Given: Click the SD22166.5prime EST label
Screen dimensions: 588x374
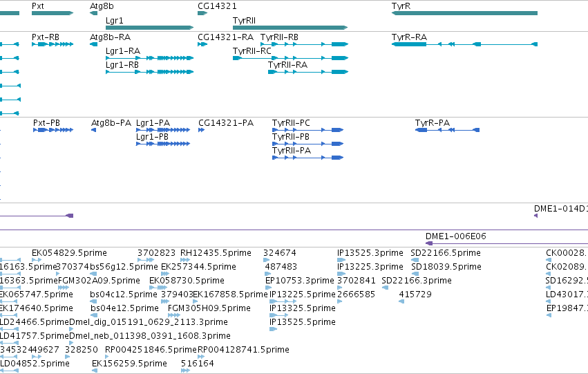Looking at the screenshot, I should click(446, 253).
